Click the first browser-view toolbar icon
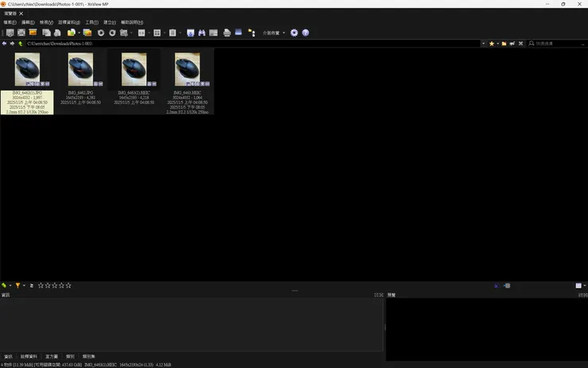The image size is (588, 368). tap(10, 33)
